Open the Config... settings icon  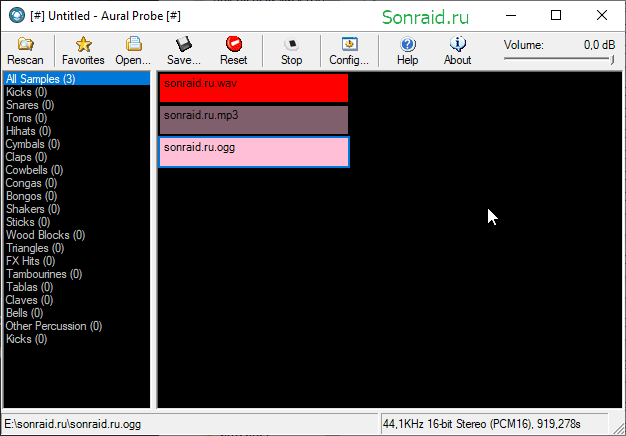(x=349, y=44)
